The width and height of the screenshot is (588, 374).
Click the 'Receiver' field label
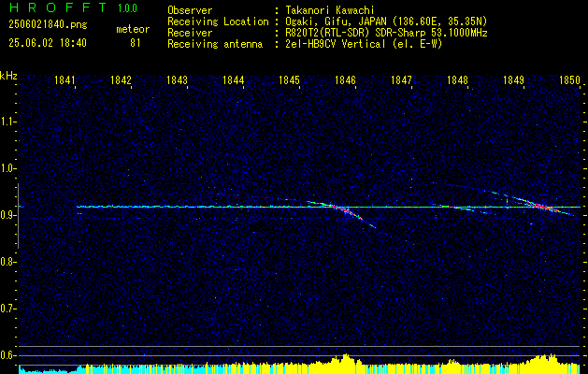click(x=190, y=33)
